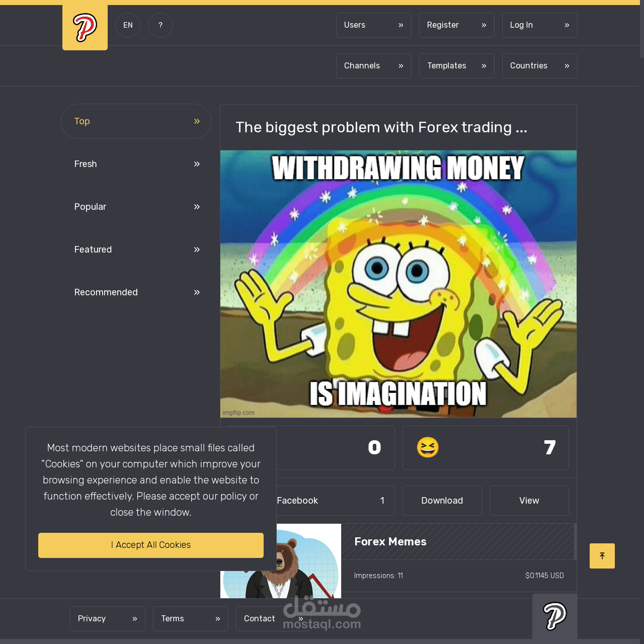The image size is (644, 644).
Task: Open the Terms page
Action: [191, 619]
